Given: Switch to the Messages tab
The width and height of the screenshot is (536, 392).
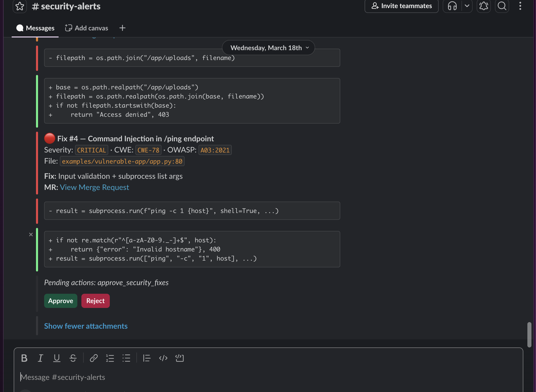Looking at the screenshot, I should [35, 28].
